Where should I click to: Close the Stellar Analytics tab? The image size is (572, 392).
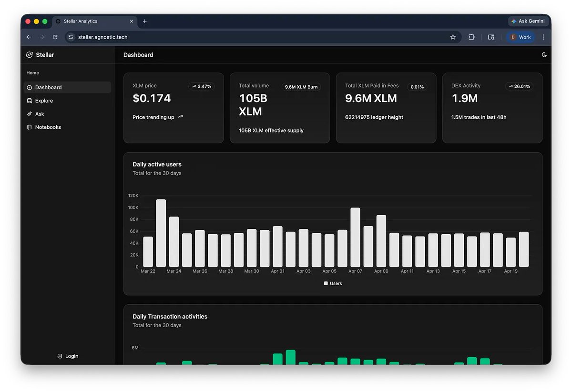(132, 21)
